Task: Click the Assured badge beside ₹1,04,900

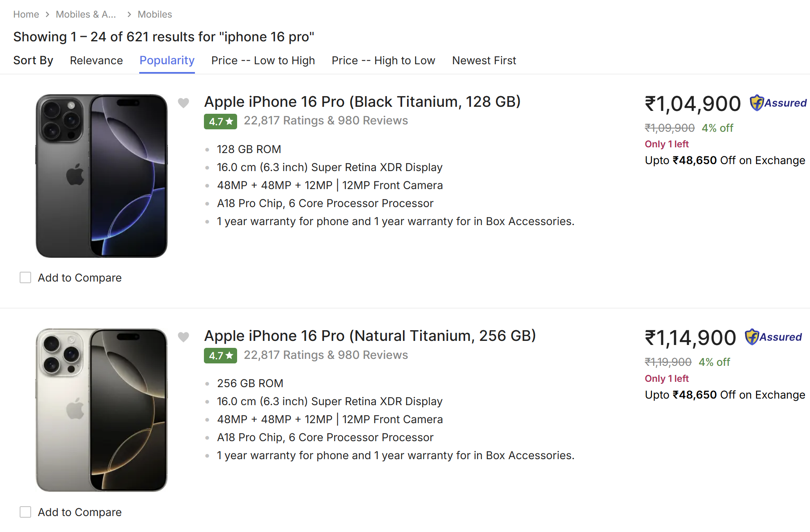Action: [777, 103]
